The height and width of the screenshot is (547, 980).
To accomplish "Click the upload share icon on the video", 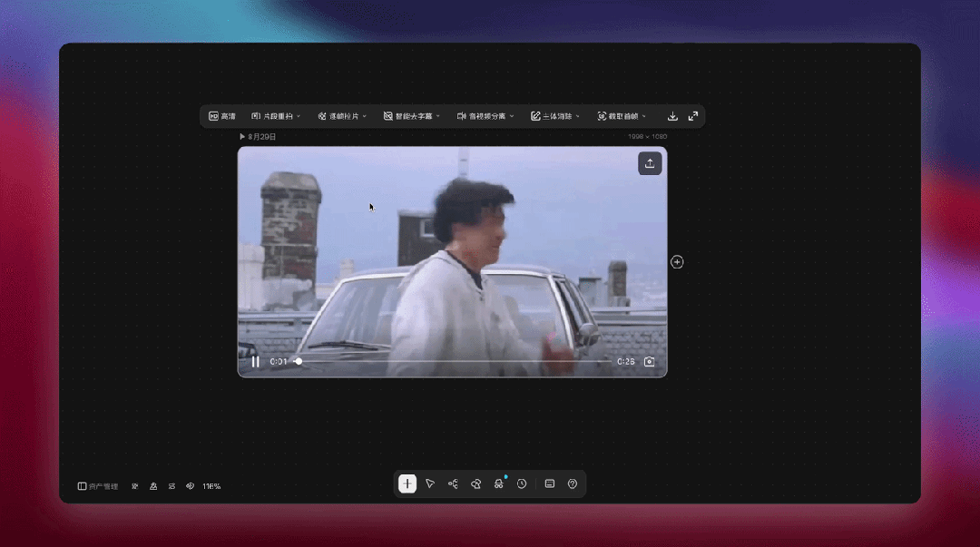I will [x=650, y=163].
